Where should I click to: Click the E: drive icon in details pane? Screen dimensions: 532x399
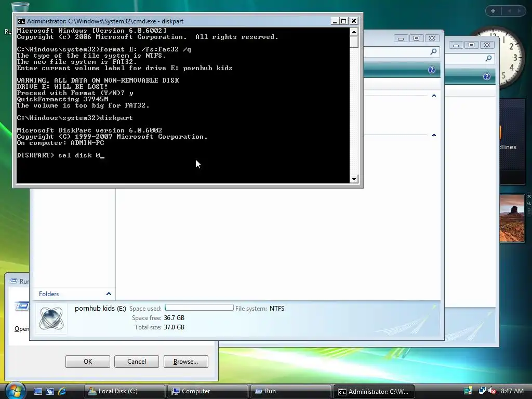[51, 318]
